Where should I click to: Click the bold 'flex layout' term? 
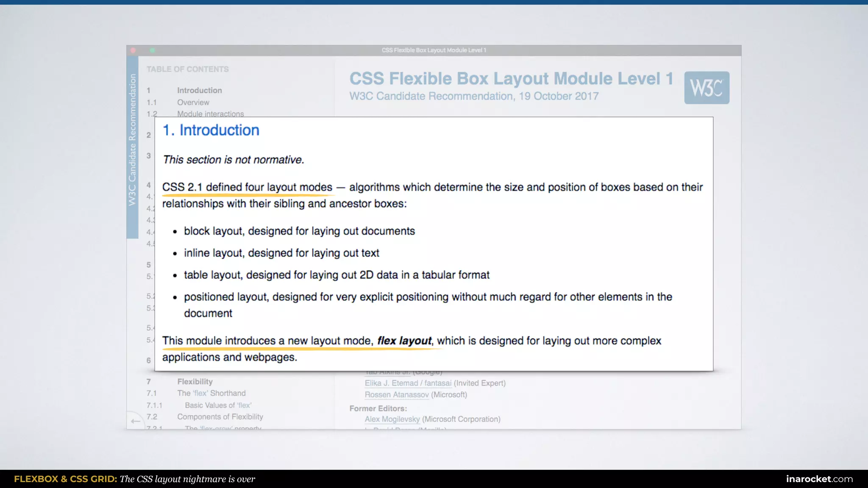pos(404,341)
